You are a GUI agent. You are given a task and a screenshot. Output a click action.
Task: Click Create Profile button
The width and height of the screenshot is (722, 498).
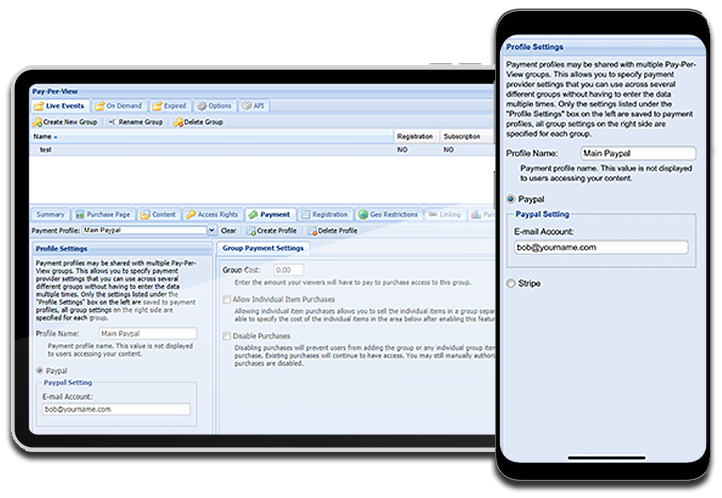coord(272,231)
